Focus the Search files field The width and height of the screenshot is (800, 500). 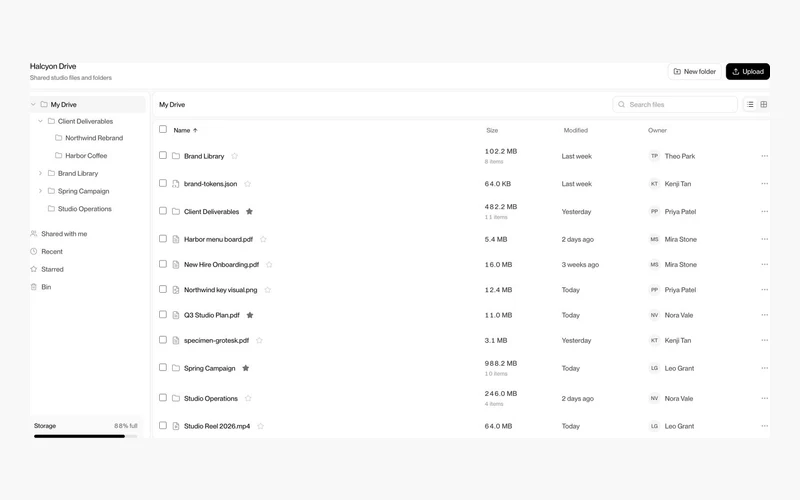pos(675,105)
